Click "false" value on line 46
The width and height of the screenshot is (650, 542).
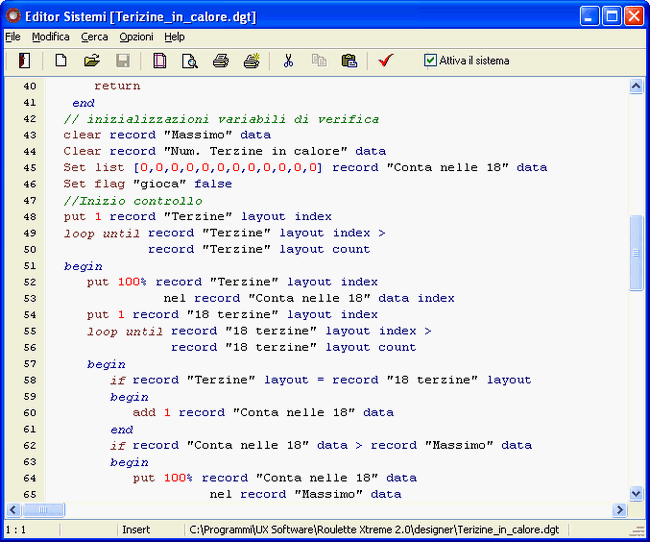(213, 184)
